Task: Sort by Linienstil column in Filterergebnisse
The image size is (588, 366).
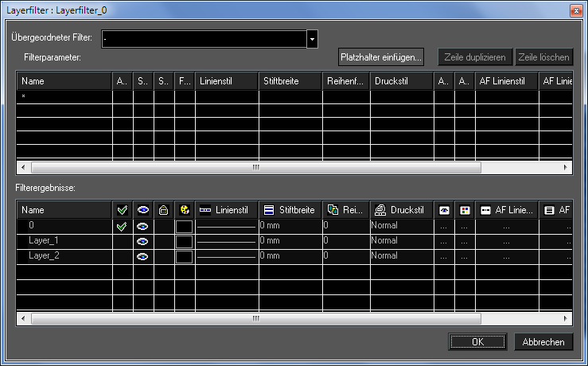Action: coord(227,210)
